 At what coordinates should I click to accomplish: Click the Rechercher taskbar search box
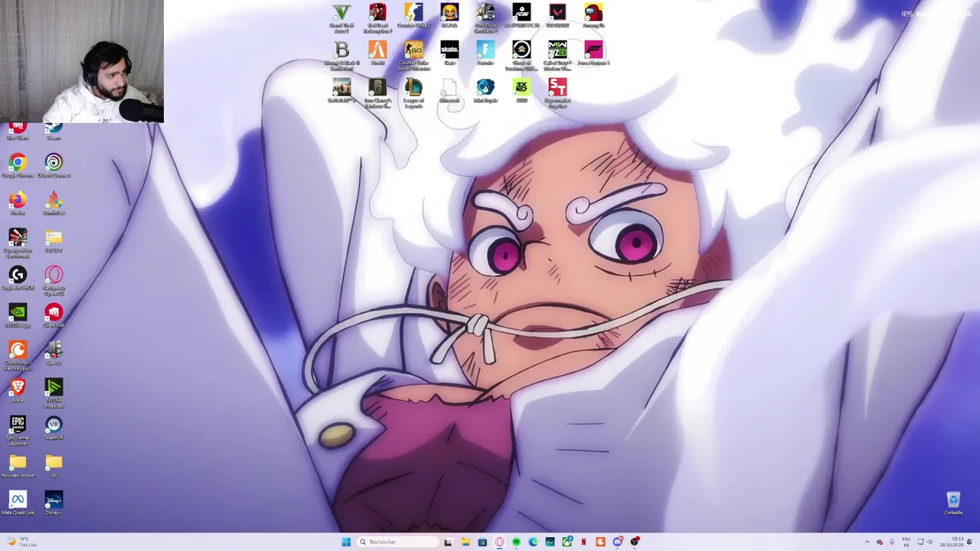[397, 542]
